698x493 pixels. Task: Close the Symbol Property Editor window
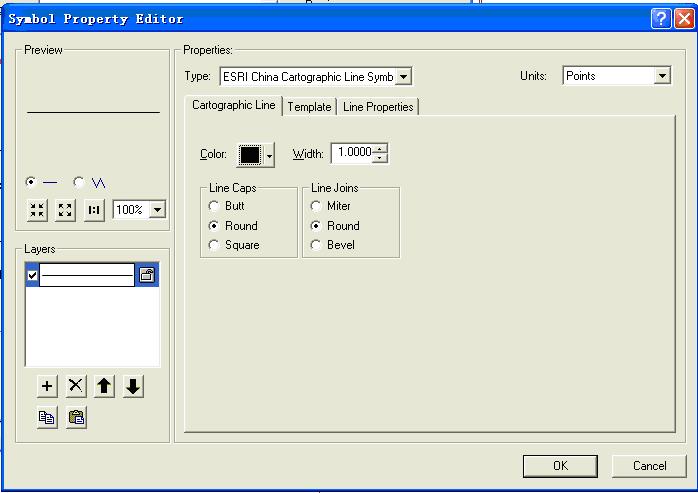[x=684, y=19]
